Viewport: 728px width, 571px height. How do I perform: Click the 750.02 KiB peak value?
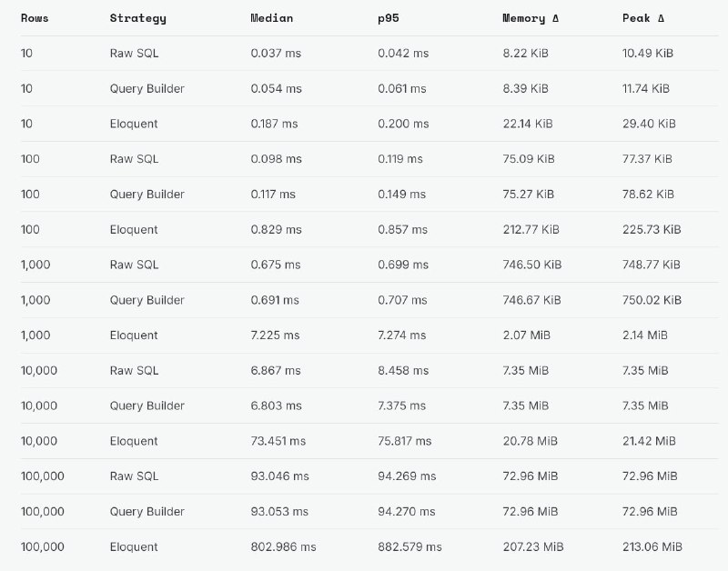pyautogui.click(x=652, y=300)
